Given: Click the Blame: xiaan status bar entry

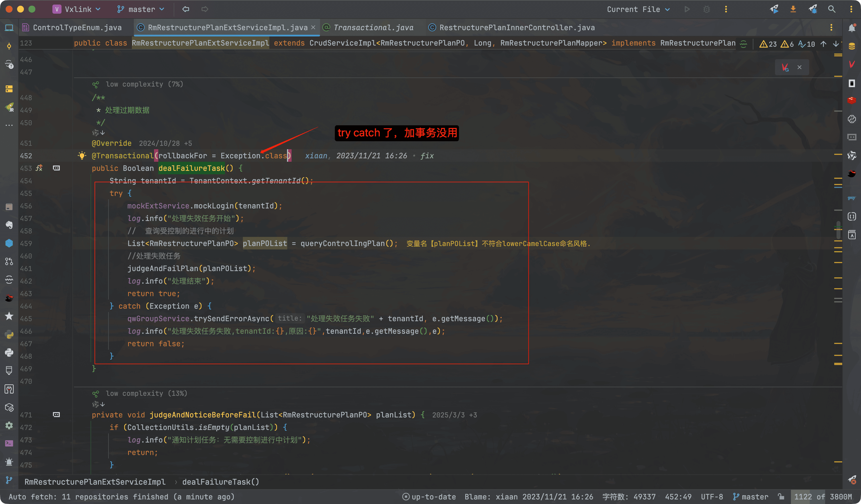Looking at the screenshot, I should pyautogui.click(x=528, y=497).
